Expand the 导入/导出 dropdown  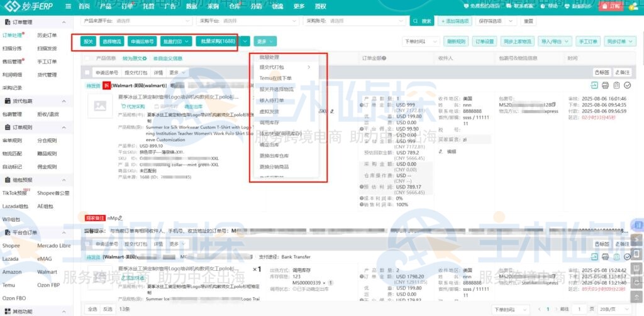point(553,41)
